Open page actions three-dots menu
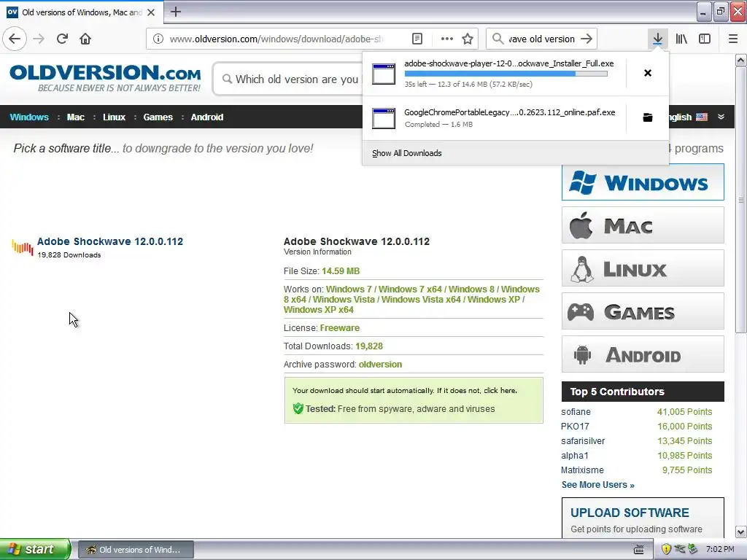The width and height of the screenshot is (747, 560). pos(447,39)
